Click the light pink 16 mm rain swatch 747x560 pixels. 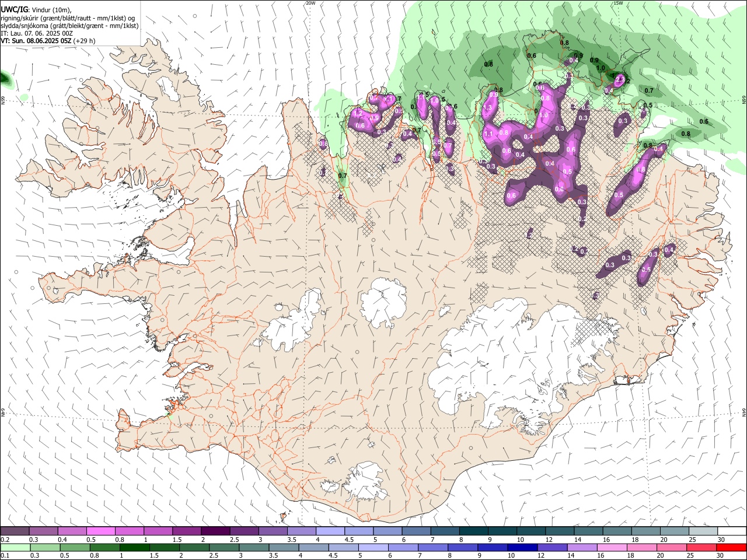611,548
